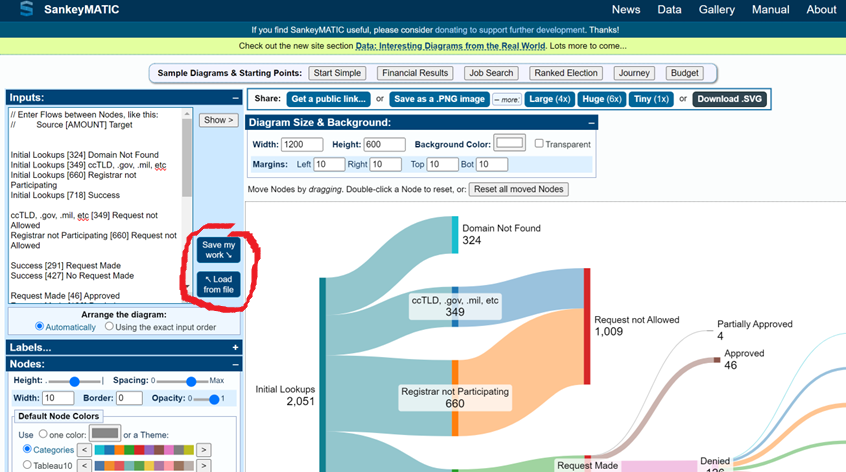Show previous Categories color theme

tap(84, 450)
